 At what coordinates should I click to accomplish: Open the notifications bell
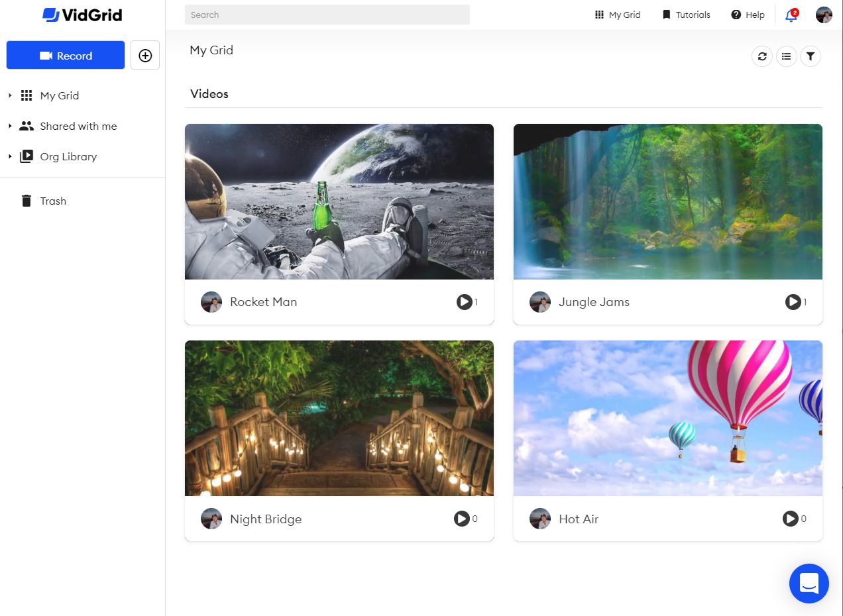pyautogui.click(x=791, y=15)
